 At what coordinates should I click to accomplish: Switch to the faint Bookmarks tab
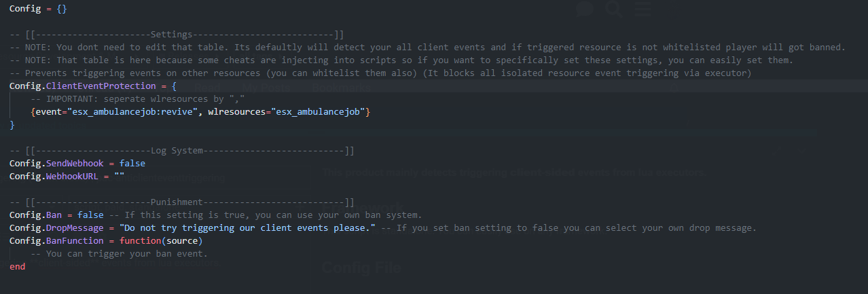point(342,88)
